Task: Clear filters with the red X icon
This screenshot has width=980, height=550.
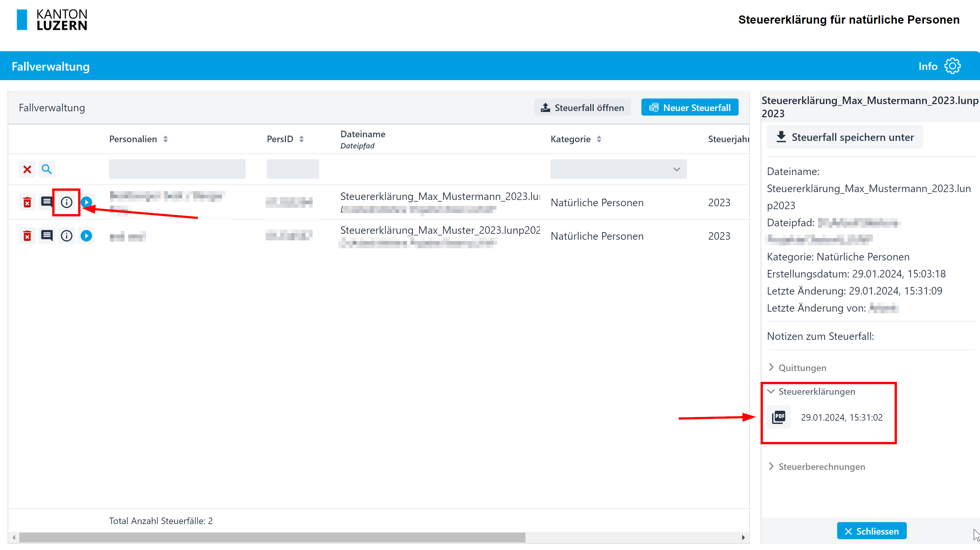Action: 27,169
